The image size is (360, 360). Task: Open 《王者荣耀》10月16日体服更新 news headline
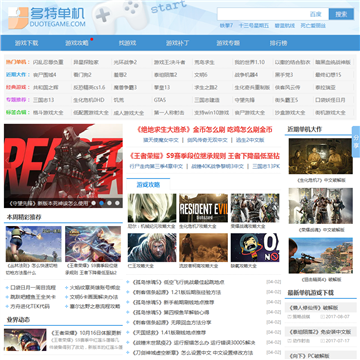(x=86, y=333)
